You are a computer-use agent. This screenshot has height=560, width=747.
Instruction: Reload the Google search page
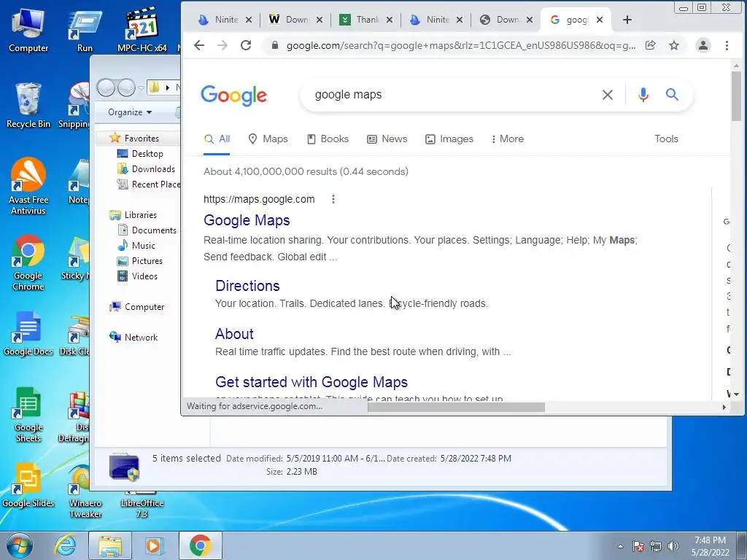(x=246, y=45)
